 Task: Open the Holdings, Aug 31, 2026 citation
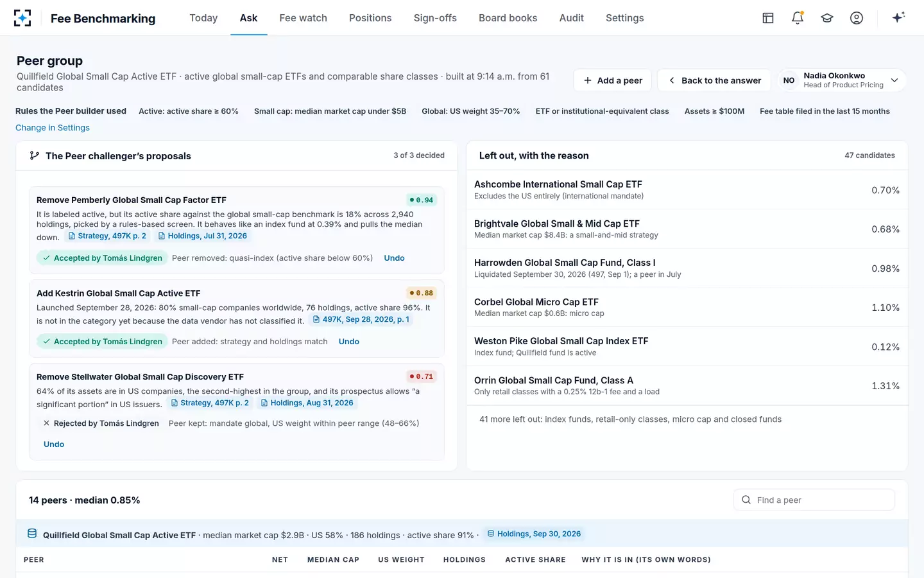(306, 403)
